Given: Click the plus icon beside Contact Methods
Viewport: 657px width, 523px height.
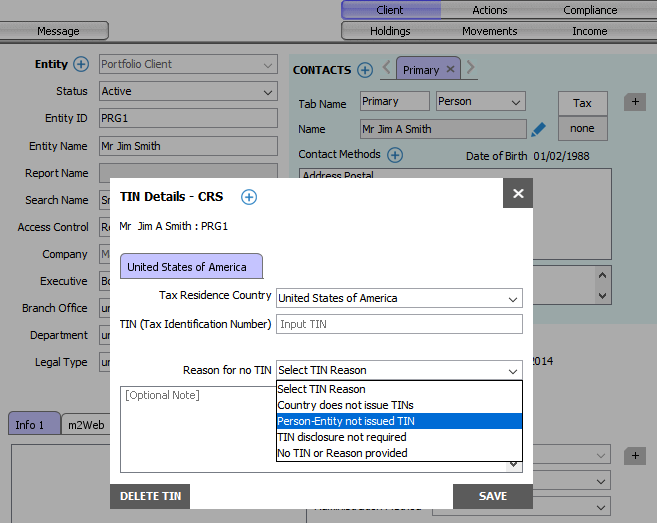Looking at the screenshot, I should (x=395, y=155).
